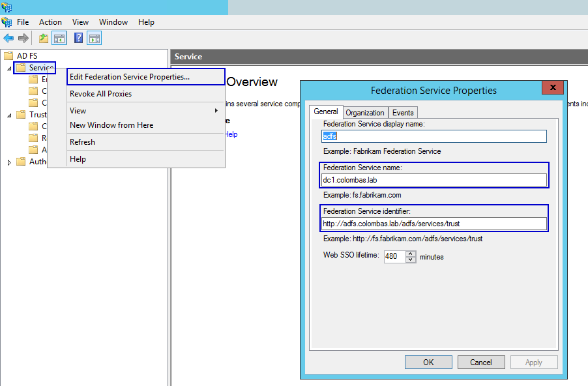Select the Service tree item
The height and width of the screenshot is (386, 588).
coord(41,68)
